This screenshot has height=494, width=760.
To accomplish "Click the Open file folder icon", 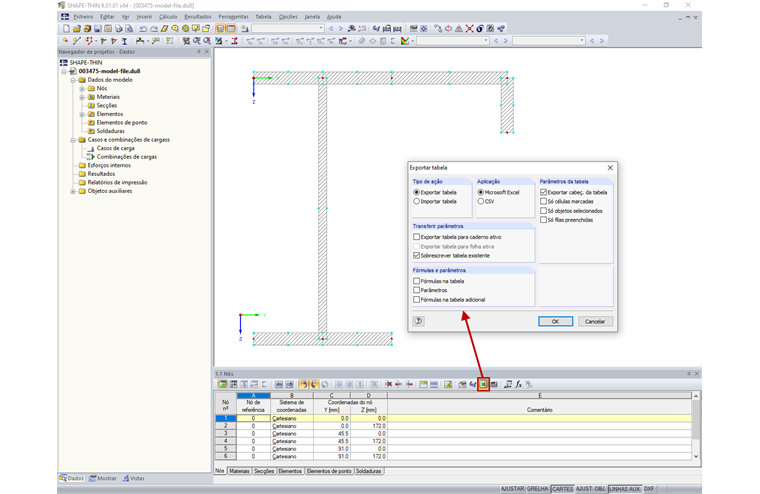I will [x=77, y=29].
